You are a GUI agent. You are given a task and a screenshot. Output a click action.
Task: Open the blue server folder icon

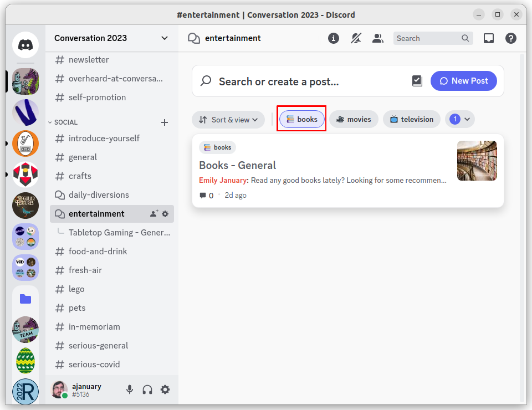click(25, 299)
